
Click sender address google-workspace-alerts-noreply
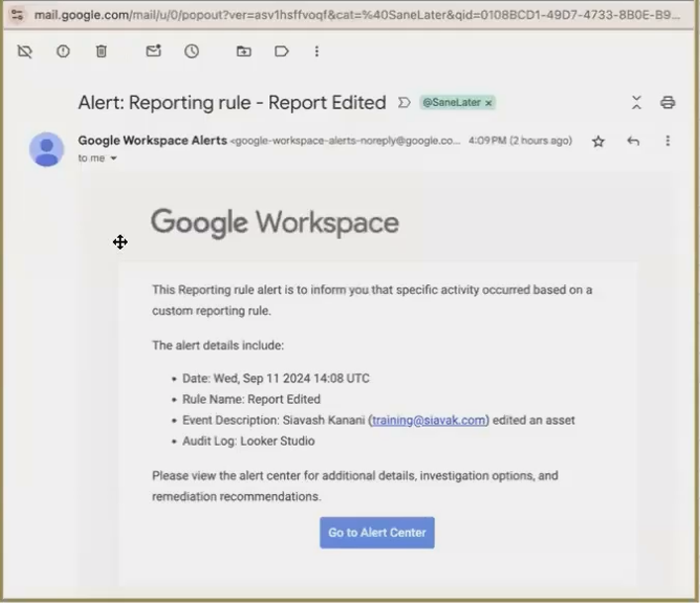point(346,141)
